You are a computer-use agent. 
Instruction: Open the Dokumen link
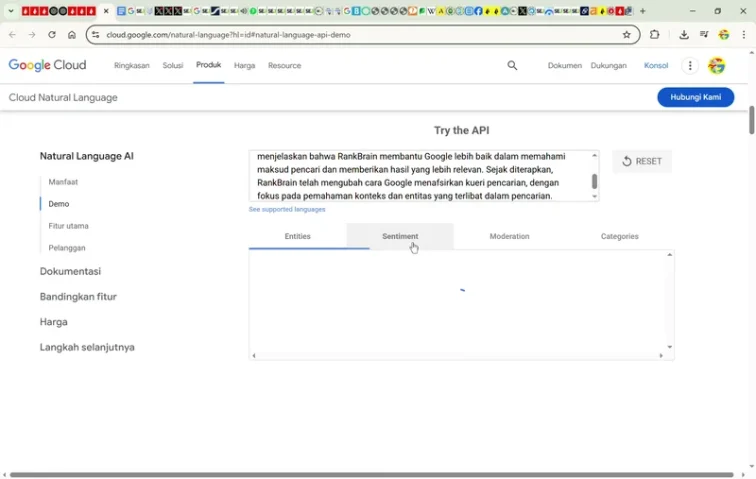[x=565, y=66]
